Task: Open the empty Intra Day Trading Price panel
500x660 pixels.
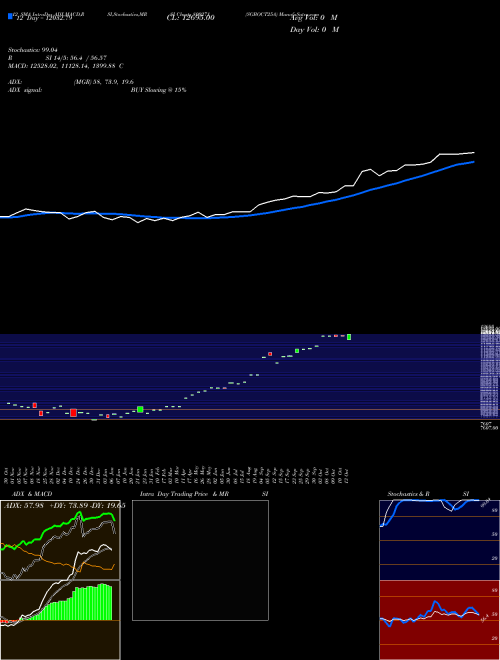Action: (x=200, y=560)
